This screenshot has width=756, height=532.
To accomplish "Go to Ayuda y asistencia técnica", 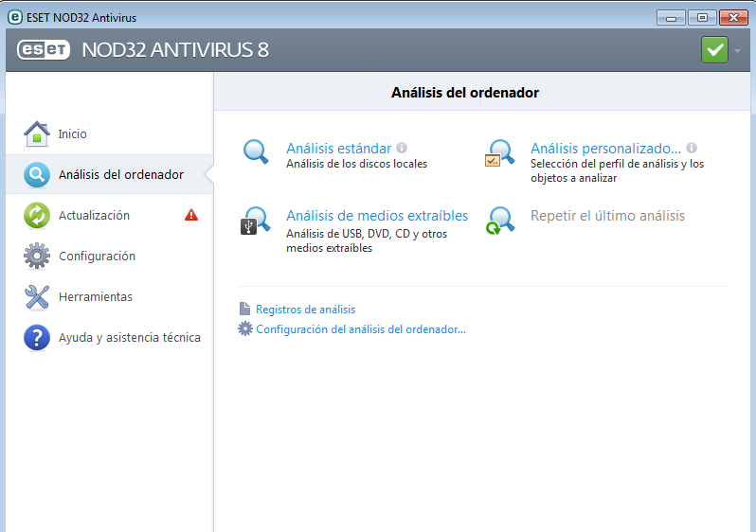I will tap(129, 338).
